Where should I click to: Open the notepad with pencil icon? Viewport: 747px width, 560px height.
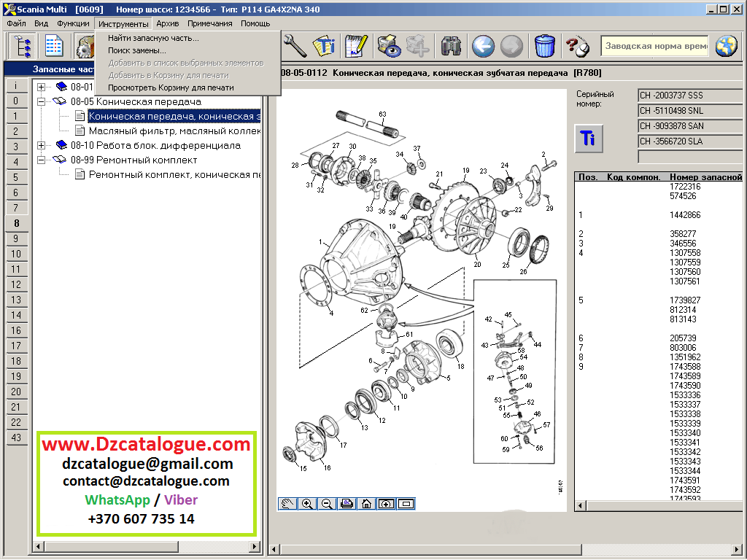click(356, 46)
